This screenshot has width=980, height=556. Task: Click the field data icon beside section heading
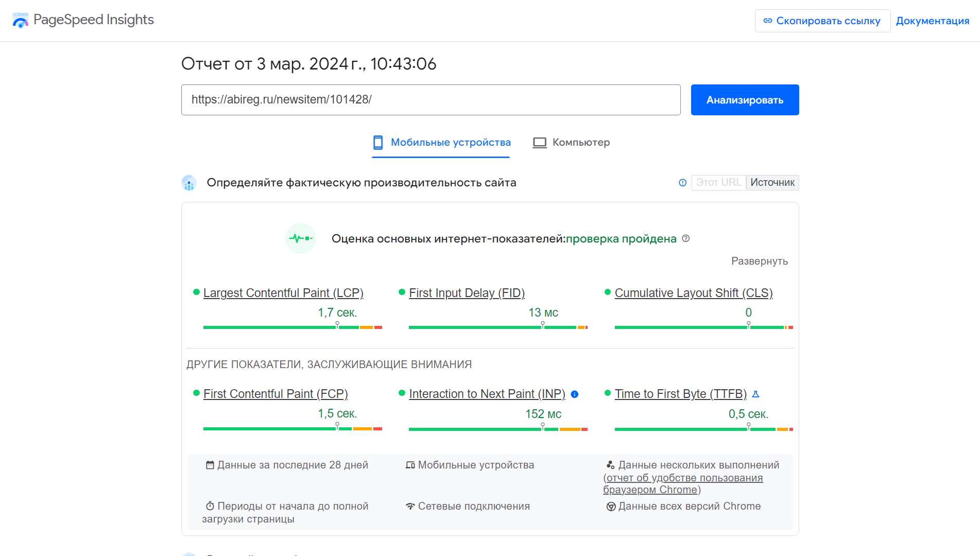pos(189,183)
